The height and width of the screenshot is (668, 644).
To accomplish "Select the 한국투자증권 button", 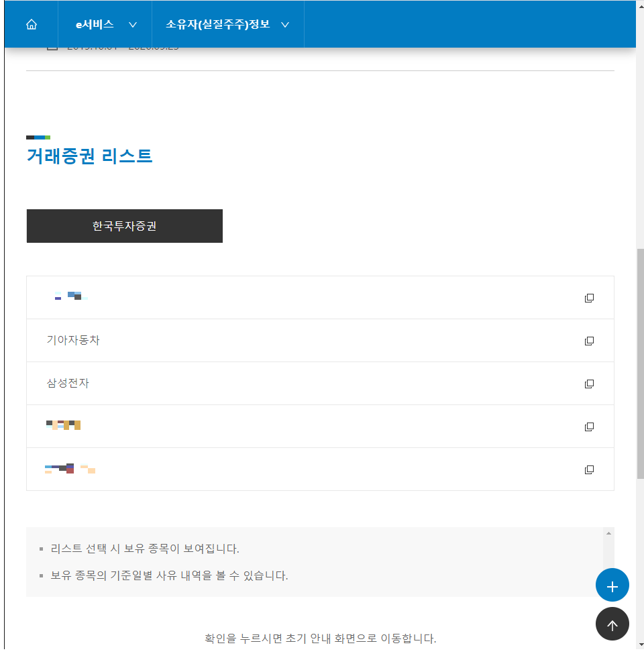I will pos(125,226).
